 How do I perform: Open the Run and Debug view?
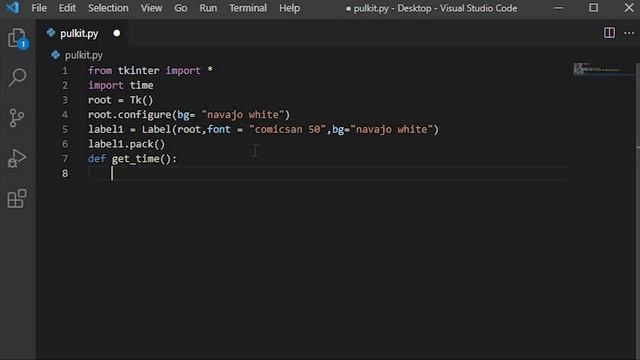click(17, 158)
